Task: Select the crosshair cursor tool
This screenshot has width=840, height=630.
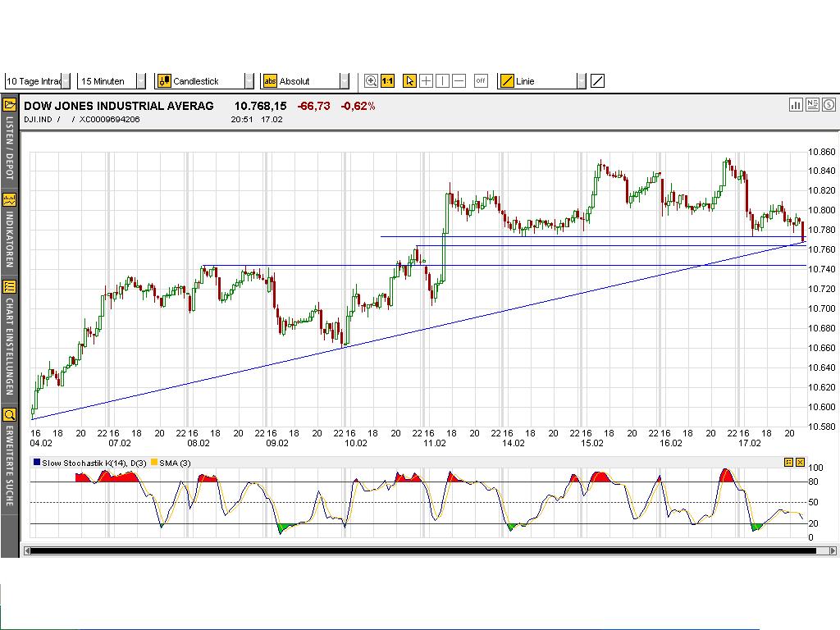Action: pyautogui.click(x=426, y=81)
